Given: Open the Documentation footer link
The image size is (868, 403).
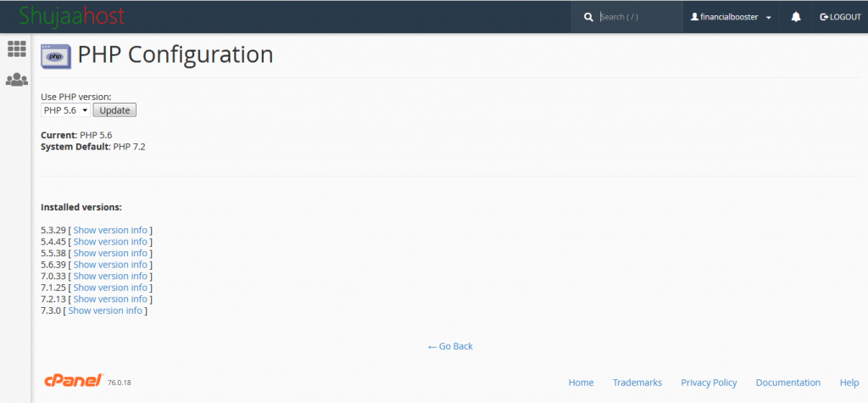Looking at the screenshot, I should [x=788, y=383].
